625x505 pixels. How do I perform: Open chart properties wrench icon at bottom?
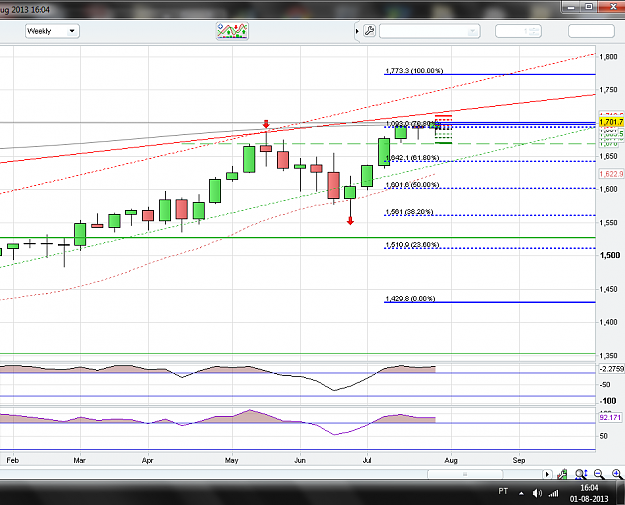click(x=562, y=474)
